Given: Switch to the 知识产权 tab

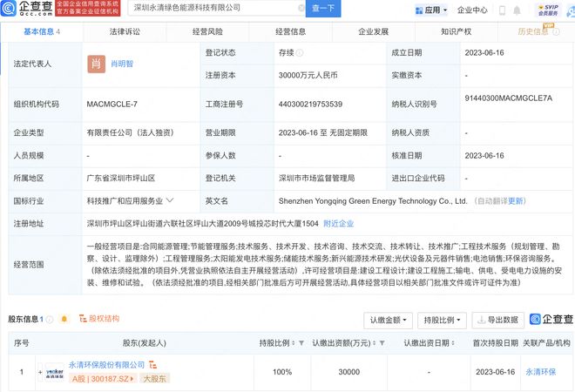Looking at the screenshot, I should click(457, 32).
